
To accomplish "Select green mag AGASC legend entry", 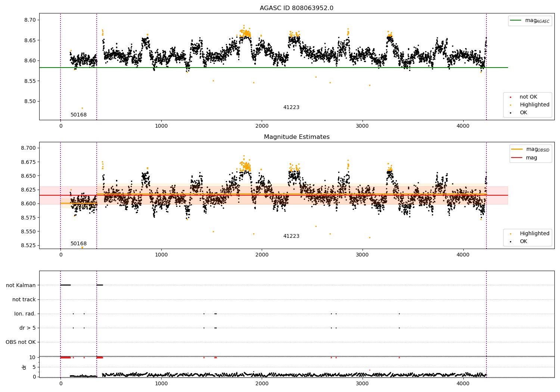I will point(530,21).
